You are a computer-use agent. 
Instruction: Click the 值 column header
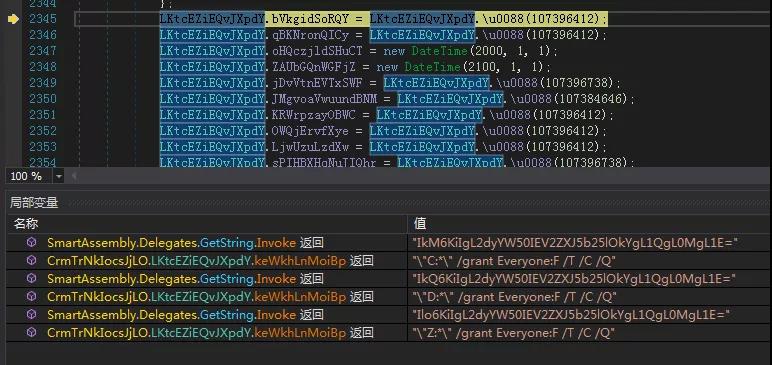coord(420,224)
